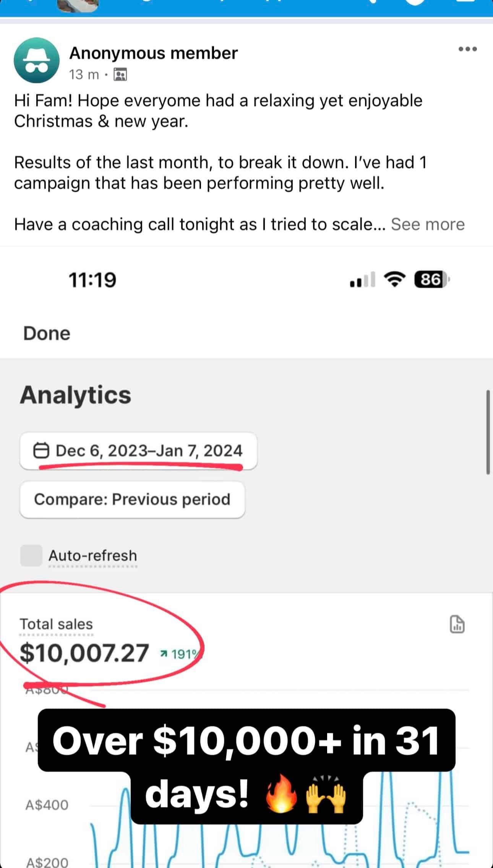Screen dimensions: 493x868
Task: Open the Dec 6, 2023–Jan 7, 2024 date picker
Action: 138,451
